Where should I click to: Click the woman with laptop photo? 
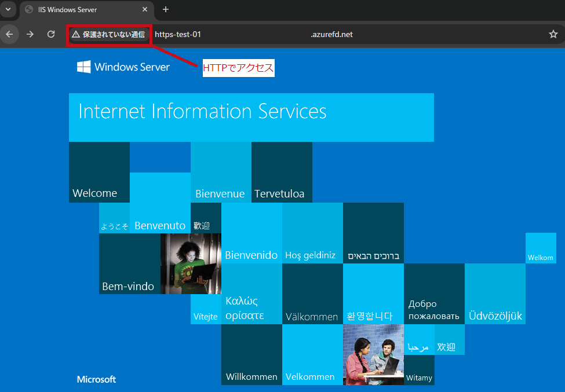[x=191, y=263]
